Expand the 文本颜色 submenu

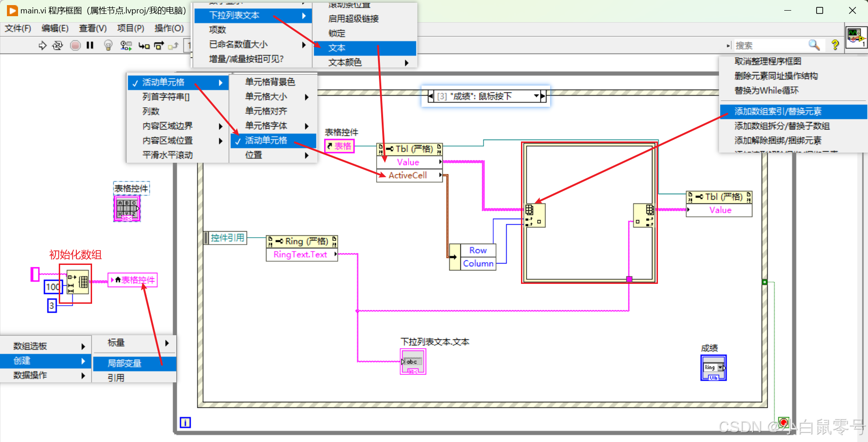tap(365, 62)
